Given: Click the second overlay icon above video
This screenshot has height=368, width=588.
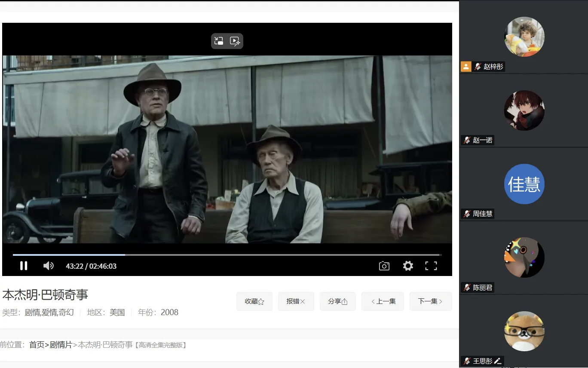Looking at the screenshot, I should [x=235, y=41].
